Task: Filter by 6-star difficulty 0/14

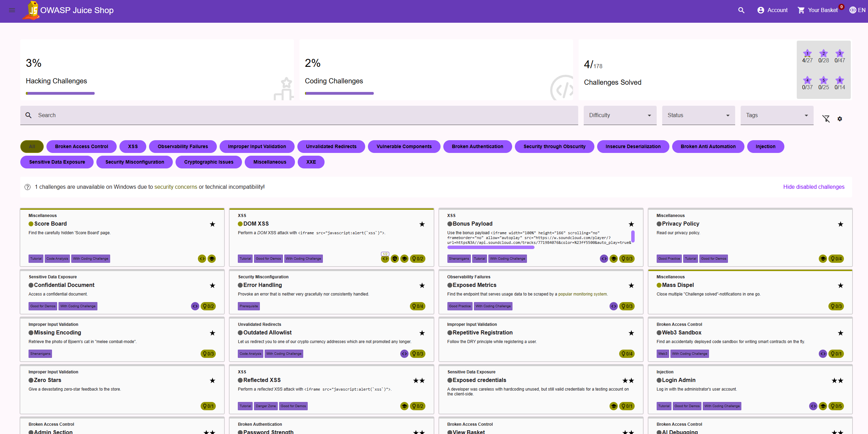Action: pyautogui.click(x=840, y=83)
